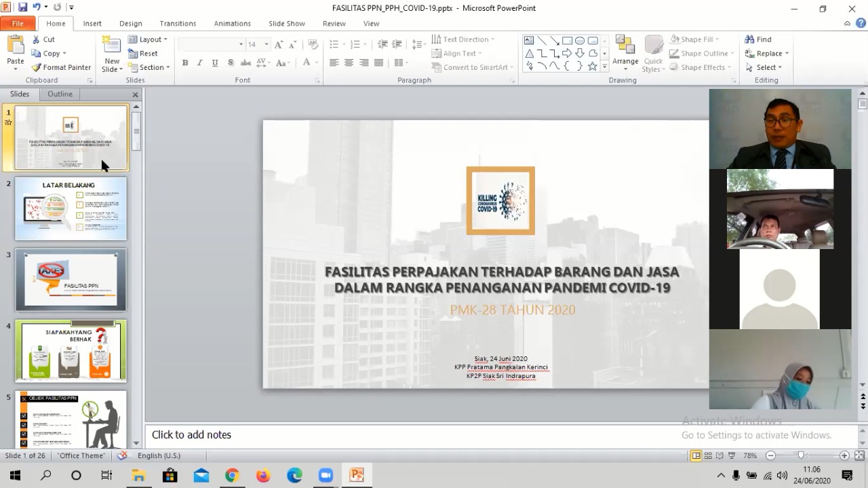Select the 5-point star shape
The width and height of the screenshot is (868, 488).
pos(592,66)
